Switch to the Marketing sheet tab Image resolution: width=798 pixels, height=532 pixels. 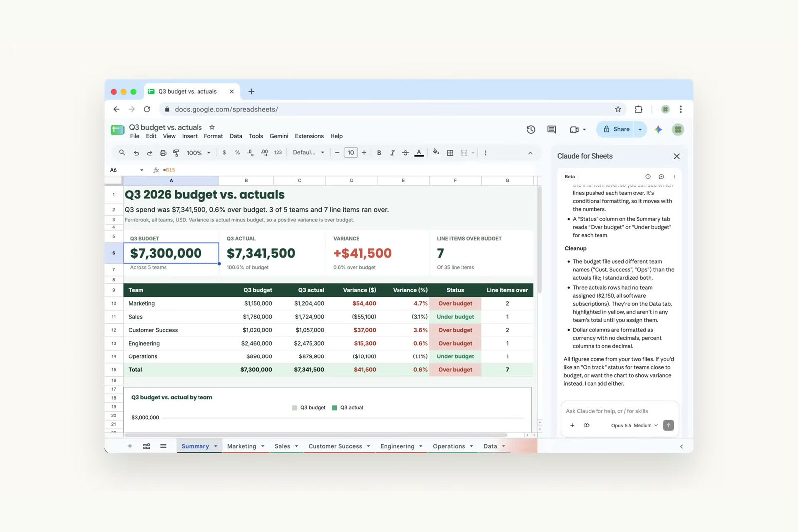pyautogui.click(x=241, y=446)
